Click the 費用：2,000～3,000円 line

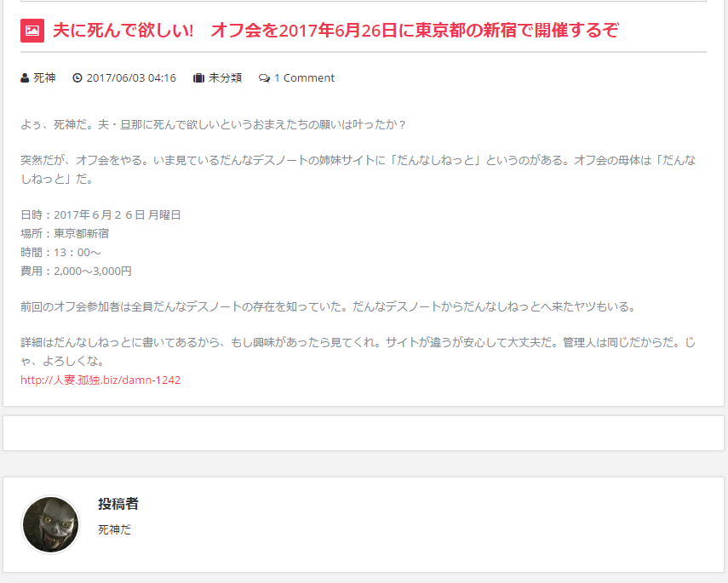(x=76, y=271)
